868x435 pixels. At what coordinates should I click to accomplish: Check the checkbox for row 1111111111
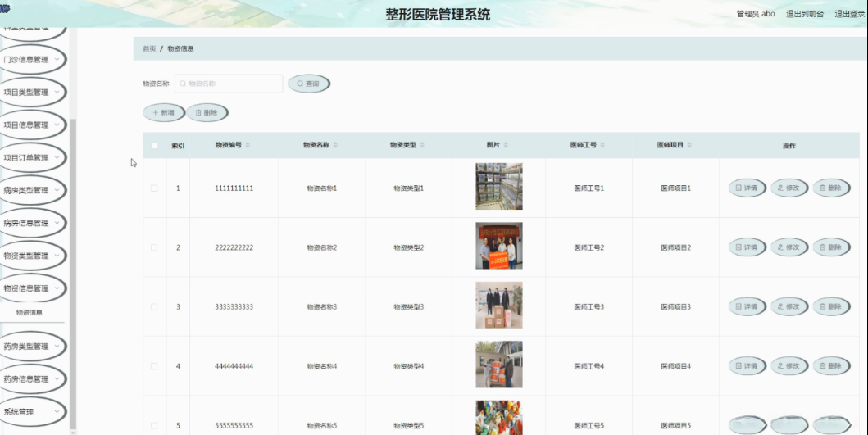click(154, 188)
